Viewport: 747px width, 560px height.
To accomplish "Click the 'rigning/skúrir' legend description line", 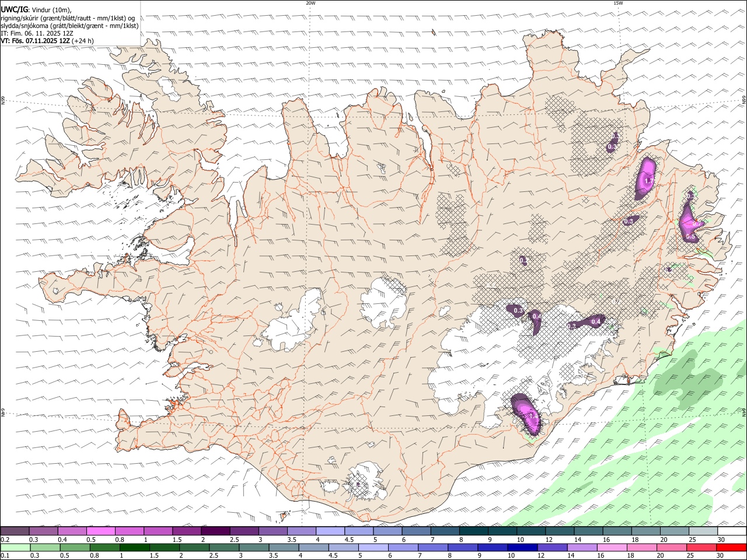I will 68,17.
